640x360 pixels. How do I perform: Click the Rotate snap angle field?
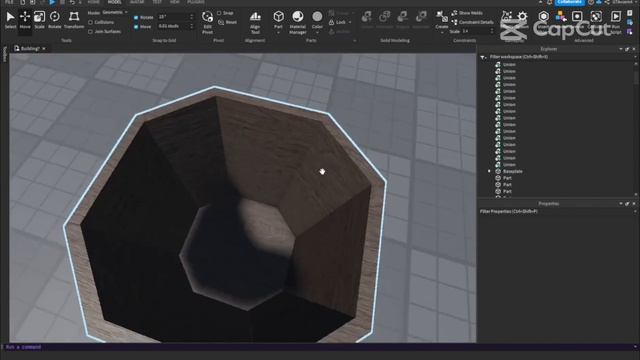[176, 17]
